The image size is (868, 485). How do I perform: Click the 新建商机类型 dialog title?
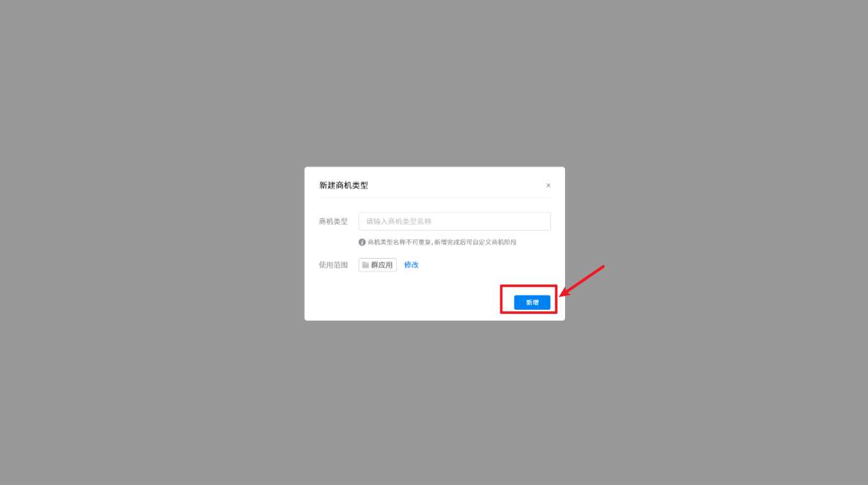[x=344, y=185]
